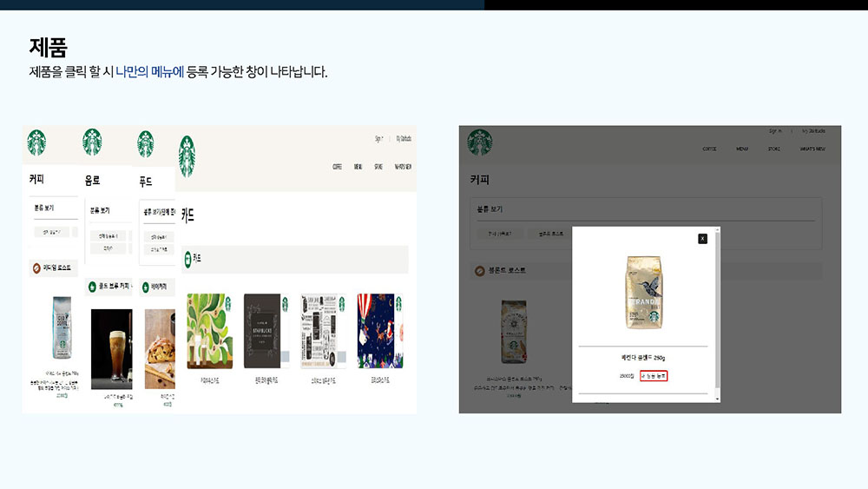Image resolution: width=868 pixels, height=489 pixels.
Task: Open MENU in the card page navigation
Action: coord(358,167)
